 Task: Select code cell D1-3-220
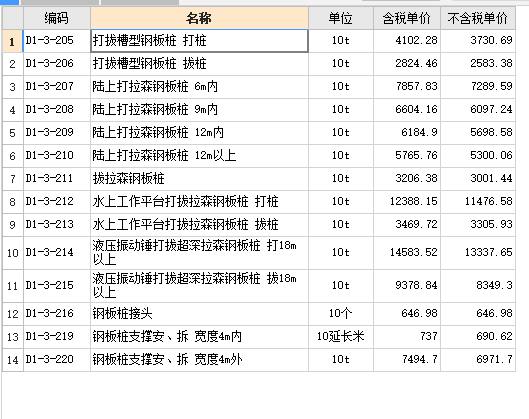pos(57,360)
